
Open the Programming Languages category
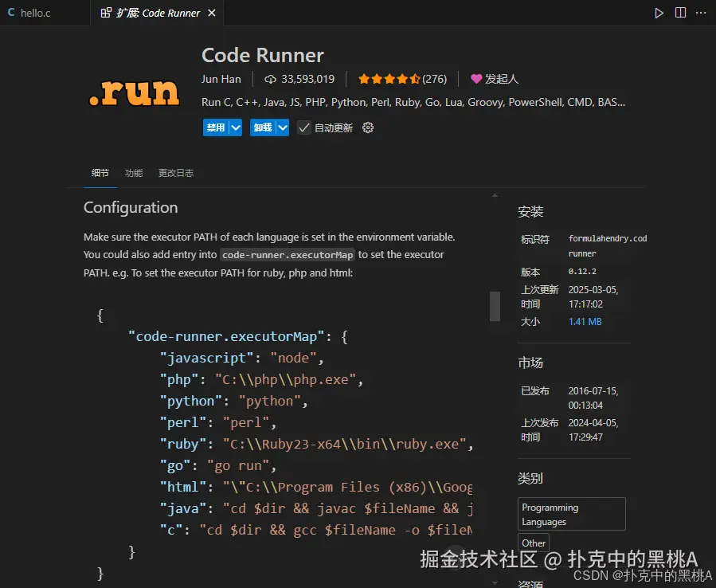(571, 514)
